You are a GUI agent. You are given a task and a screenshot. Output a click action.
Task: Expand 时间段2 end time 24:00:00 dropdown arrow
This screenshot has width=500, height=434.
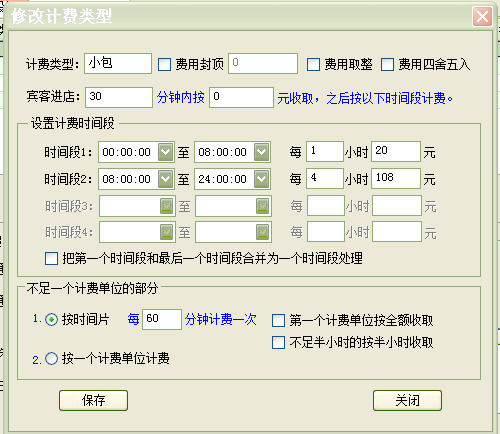262,179
